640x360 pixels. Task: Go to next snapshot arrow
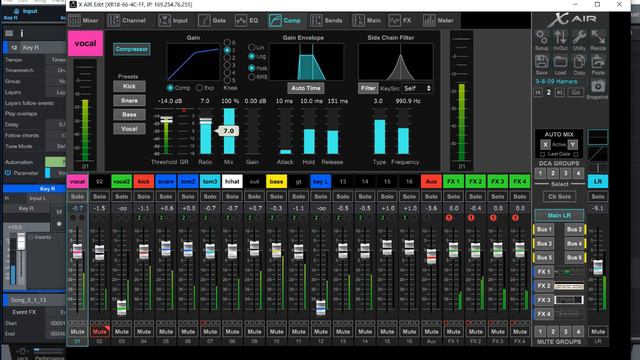click(559, 93)
